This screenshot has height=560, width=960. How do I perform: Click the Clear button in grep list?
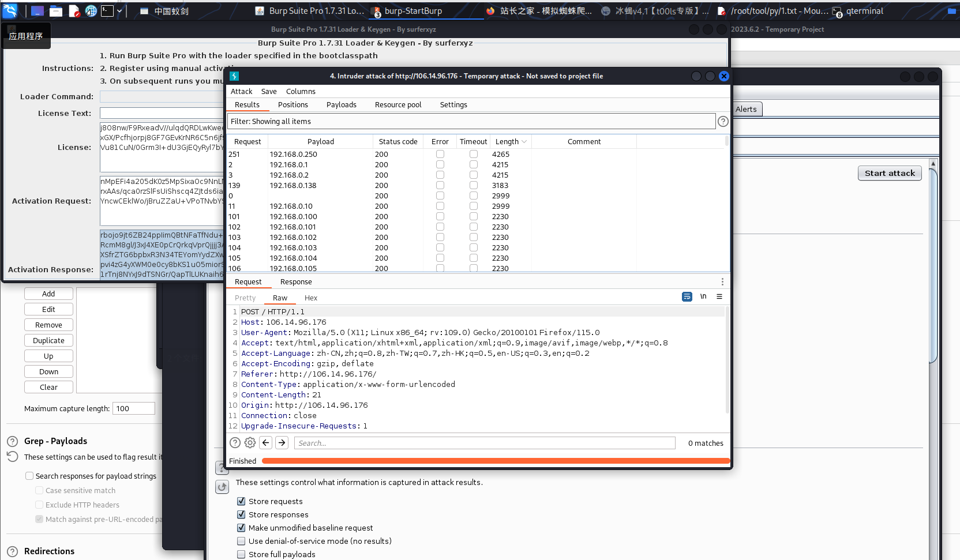tap(48, 387)
